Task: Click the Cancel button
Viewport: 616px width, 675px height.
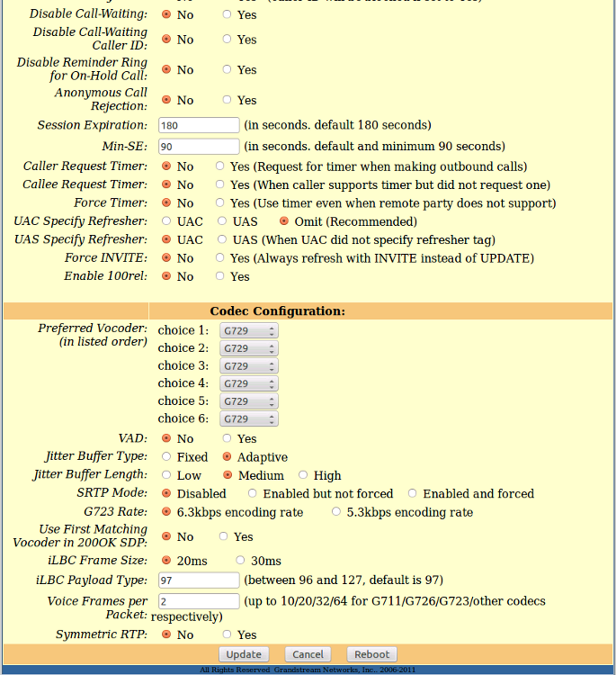Action: tap(308, 654)
